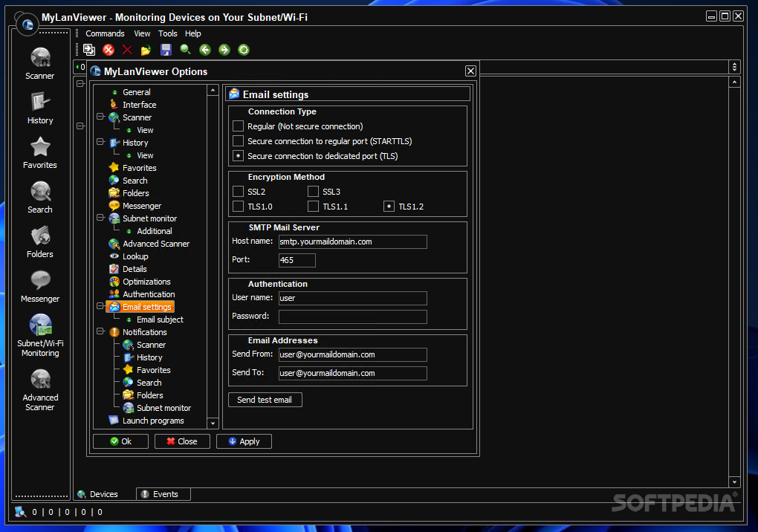The height and width of the screenshot is (532, 758).
Task: Open the Help menu
Action: tap(193, 34)
